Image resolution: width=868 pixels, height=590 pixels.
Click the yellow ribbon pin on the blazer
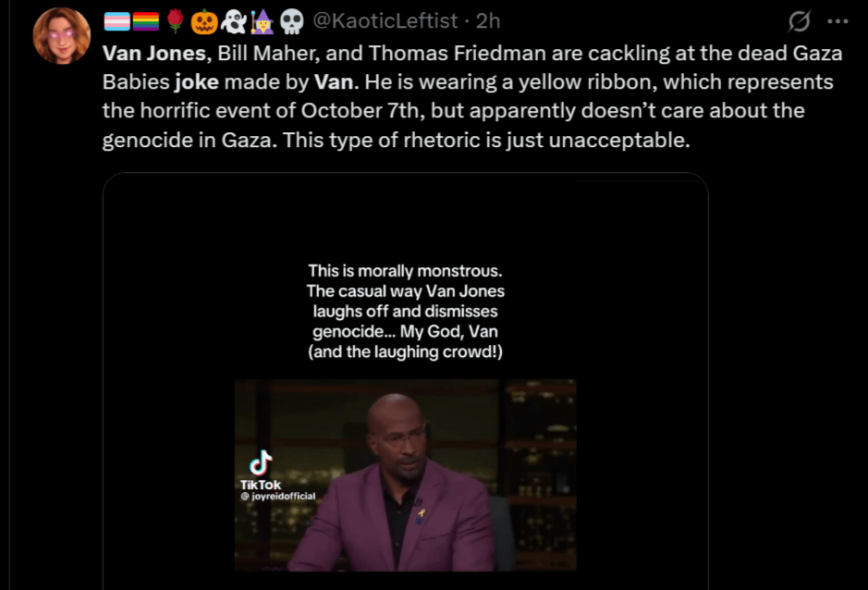point(422,513)
